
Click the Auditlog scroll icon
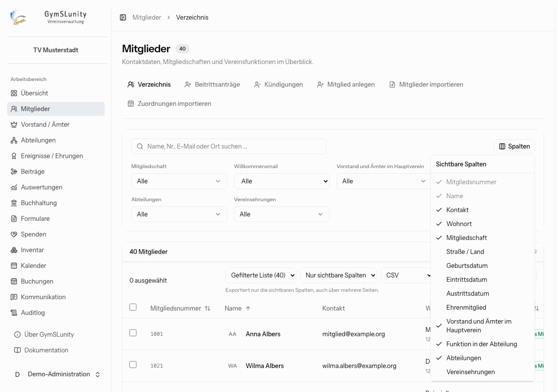click(14, 313)
